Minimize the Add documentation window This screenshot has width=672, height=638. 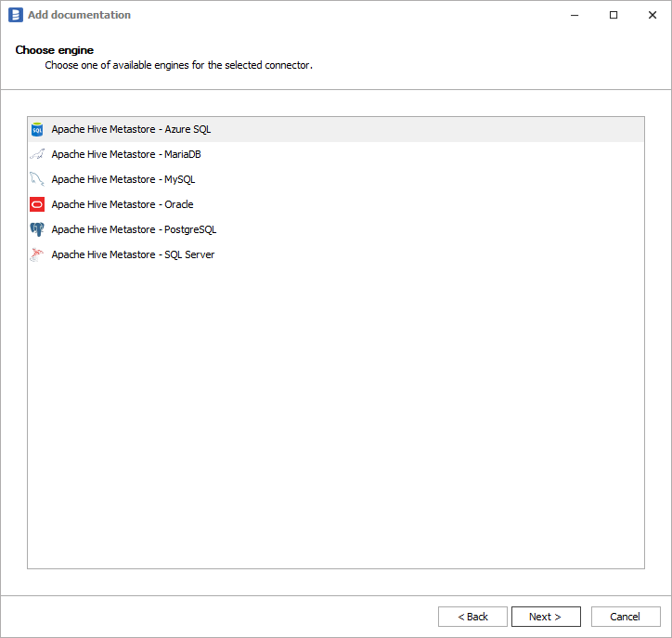click(571, 15)
